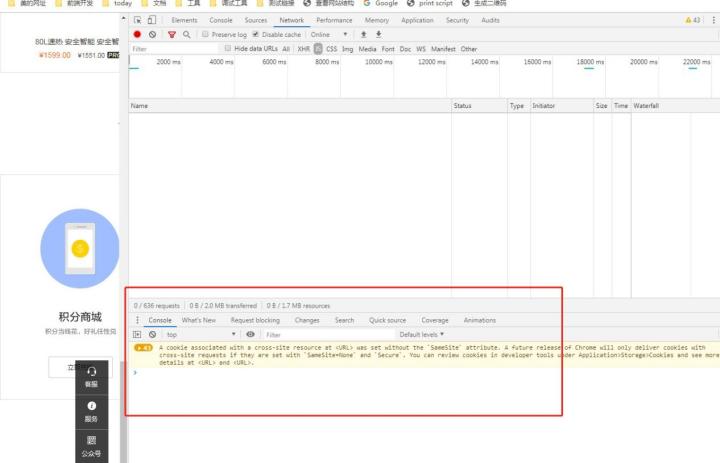
Task: Switch to the Memory tab
Action: click(x=377, y=20)
